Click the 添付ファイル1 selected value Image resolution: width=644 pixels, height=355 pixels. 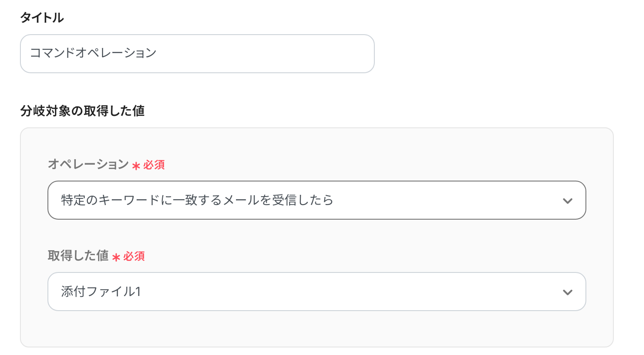pos(101,292)
